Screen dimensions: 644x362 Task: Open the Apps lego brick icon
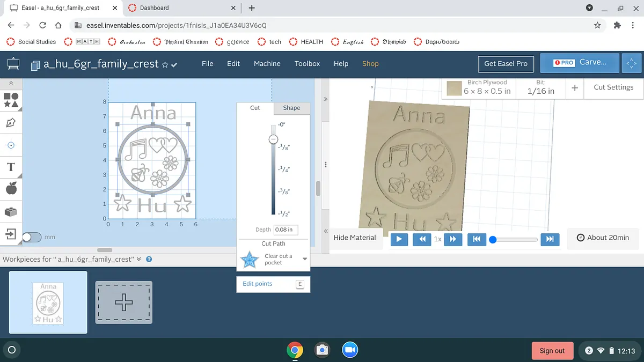coord(11,212)
